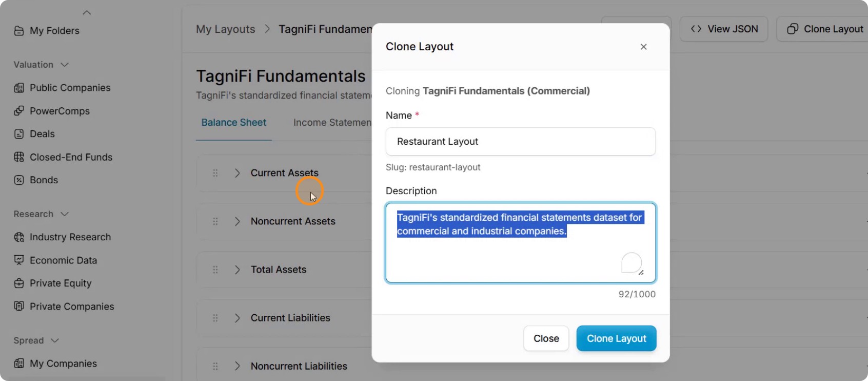The image size is (868, 381).
Task: Click the Public Companies icon
Action: pos(19,88)
